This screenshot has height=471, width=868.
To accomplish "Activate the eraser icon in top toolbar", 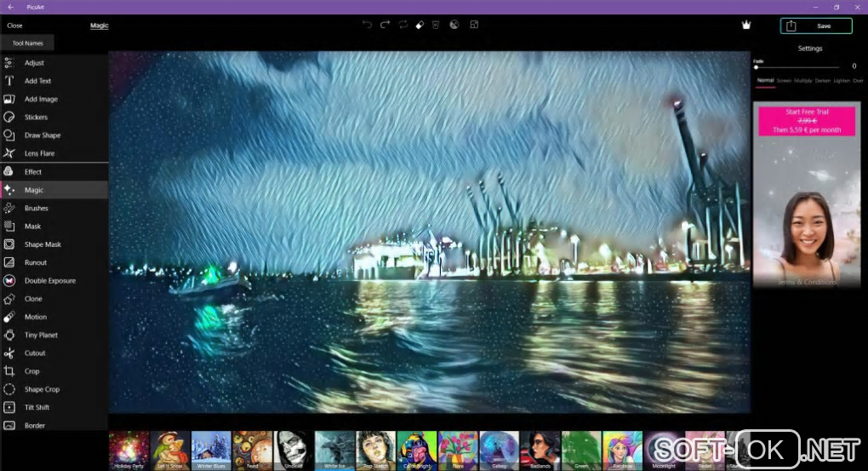I will click(420, 25).
